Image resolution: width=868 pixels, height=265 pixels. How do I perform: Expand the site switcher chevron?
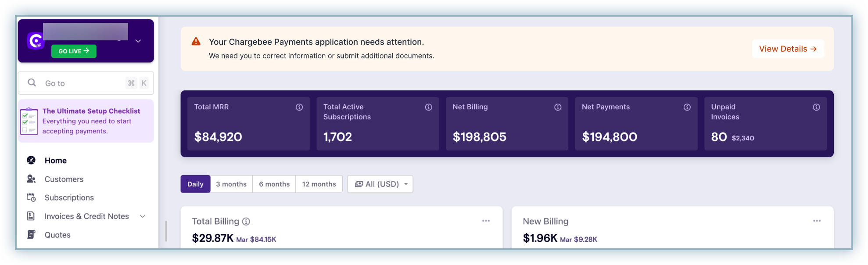point(138,41)
